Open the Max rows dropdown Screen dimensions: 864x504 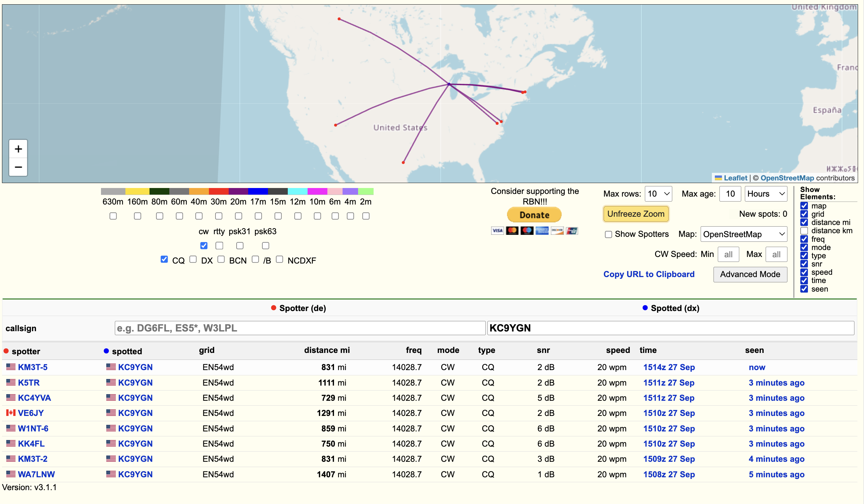point(658,194)
